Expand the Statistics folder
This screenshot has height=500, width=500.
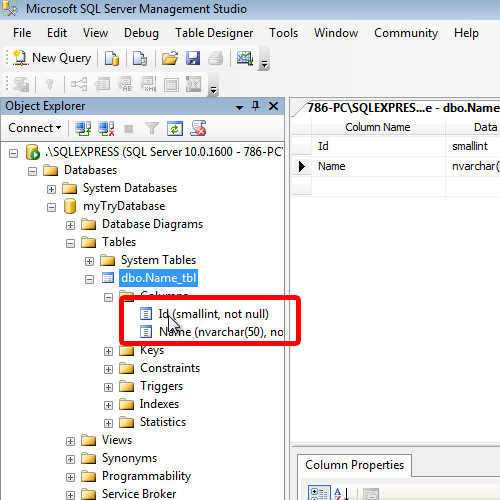click(108, 423)
